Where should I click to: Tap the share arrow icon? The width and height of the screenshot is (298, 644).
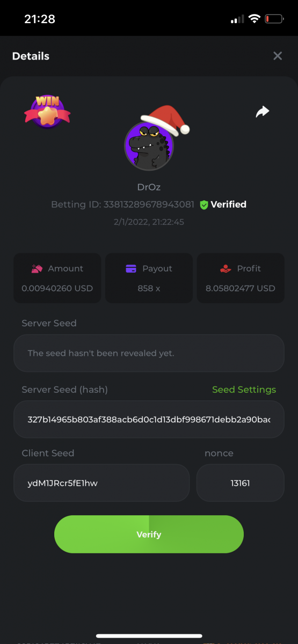[262, 112]
